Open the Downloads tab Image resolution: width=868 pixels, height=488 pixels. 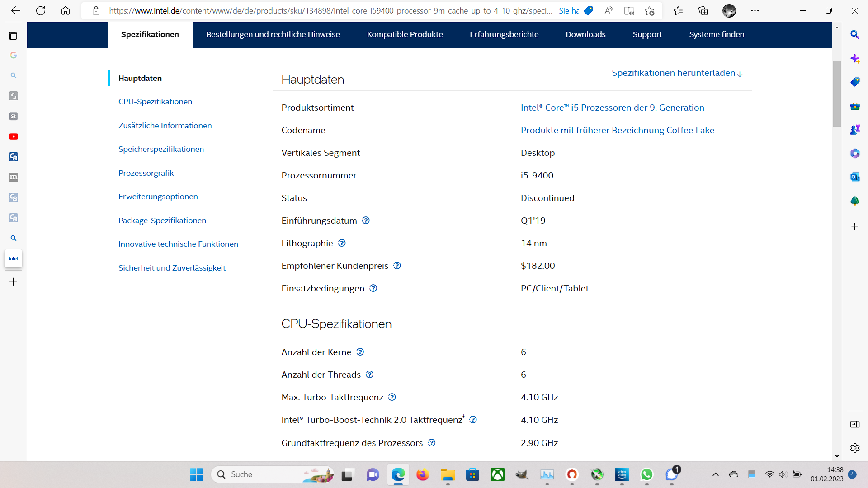coord(585,35)
